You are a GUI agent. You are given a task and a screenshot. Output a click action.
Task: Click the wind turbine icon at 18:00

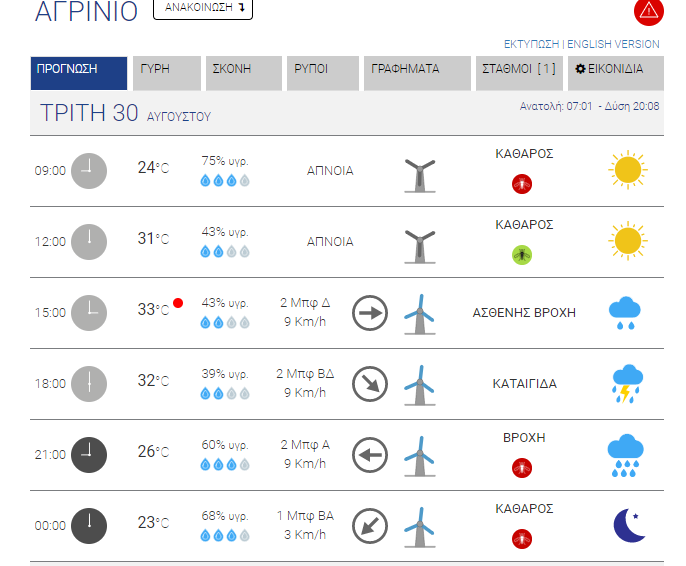coord(420,384)
